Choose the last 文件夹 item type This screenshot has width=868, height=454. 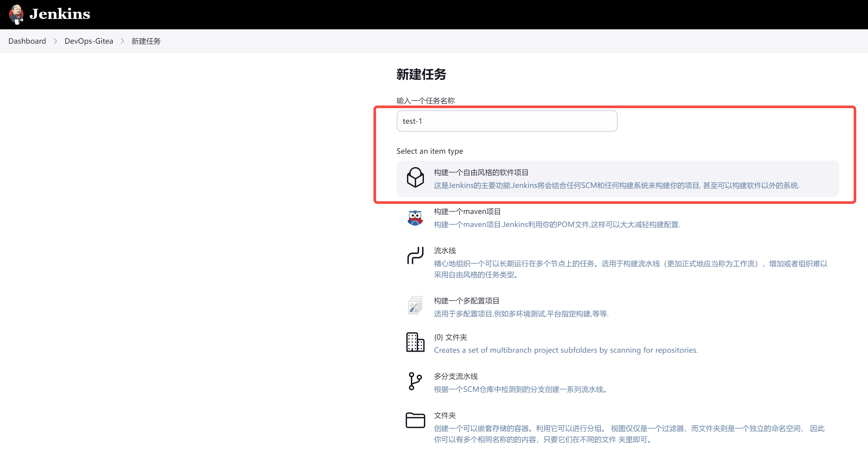pyautogui.click(x=445, y=416)
